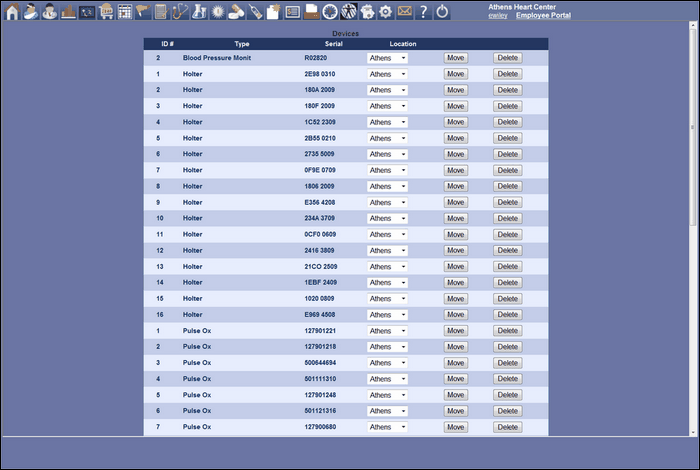700x470 pixels.
Task: Delete Holter with serial 21CO 2509
Action: click(508, 266)
